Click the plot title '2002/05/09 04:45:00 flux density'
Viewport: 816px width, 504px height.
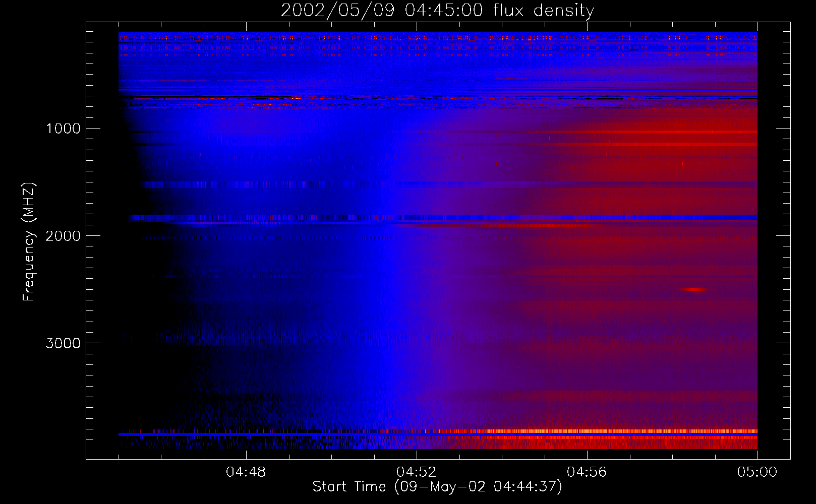point(437,10)
